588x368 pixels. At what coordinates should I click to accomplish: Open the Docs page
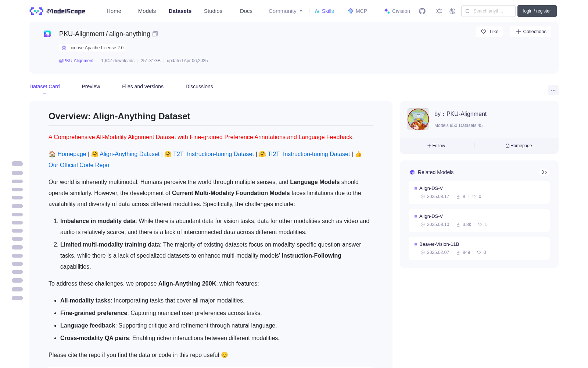point(246,11)
